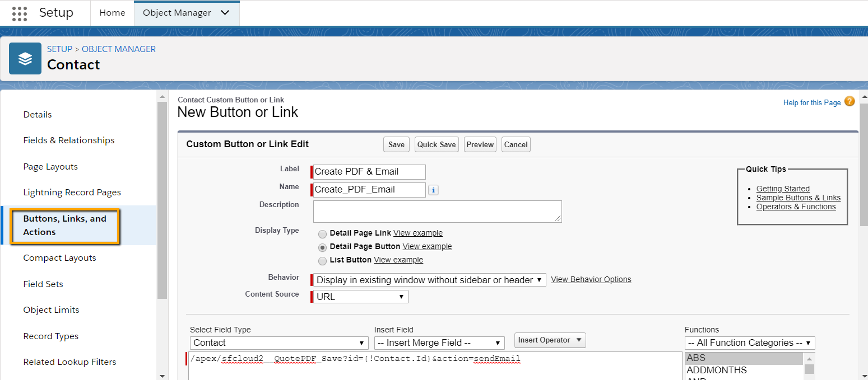Select ADDMONTHS in the Functions list
868x380 pixels.
(x=744, y=370)
